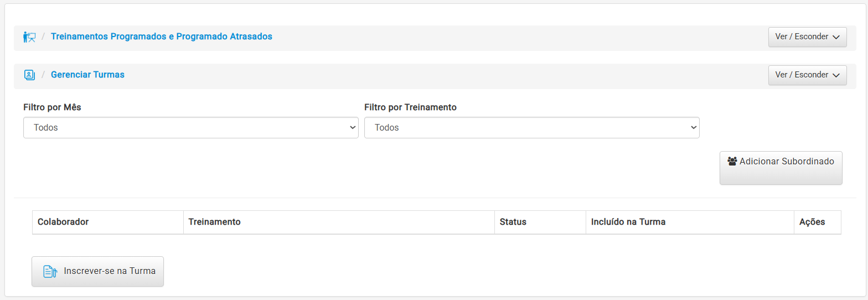Click the Status column header
868x300 pixels.
point(513,222)
